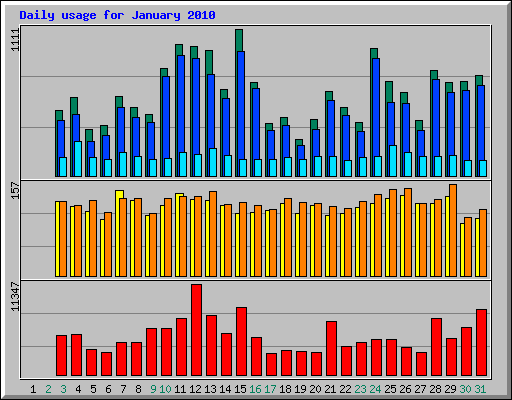Select the tallest orange bar for day 29
Screen dimensions: 512x400
point(453,230)
